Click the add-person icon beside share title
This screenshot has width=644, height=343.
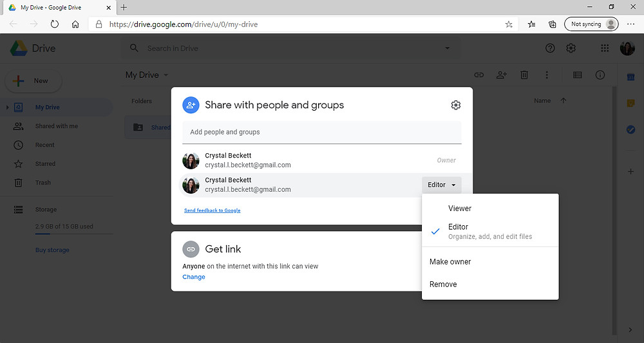[x=191, y=105]
